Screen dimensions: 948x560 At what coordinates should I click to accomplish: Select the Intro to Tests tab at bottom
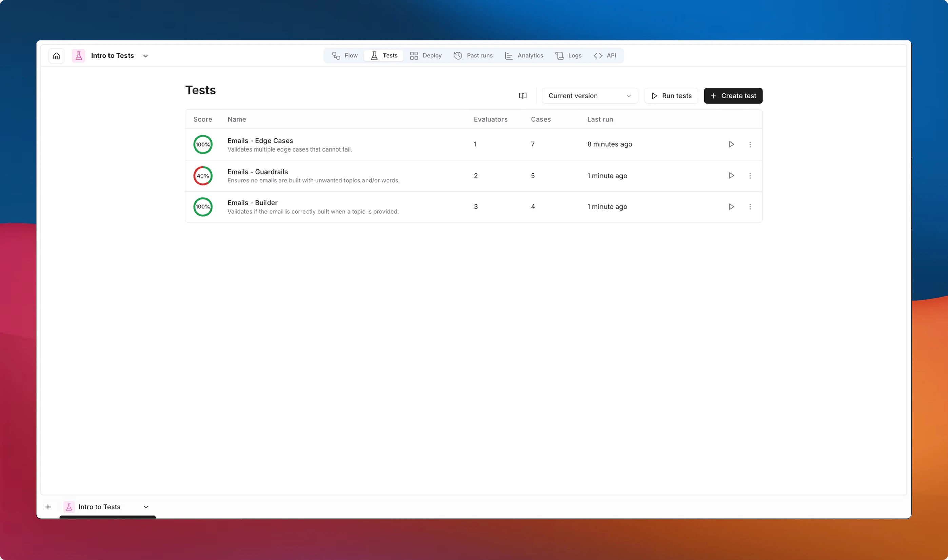[99, 507]
